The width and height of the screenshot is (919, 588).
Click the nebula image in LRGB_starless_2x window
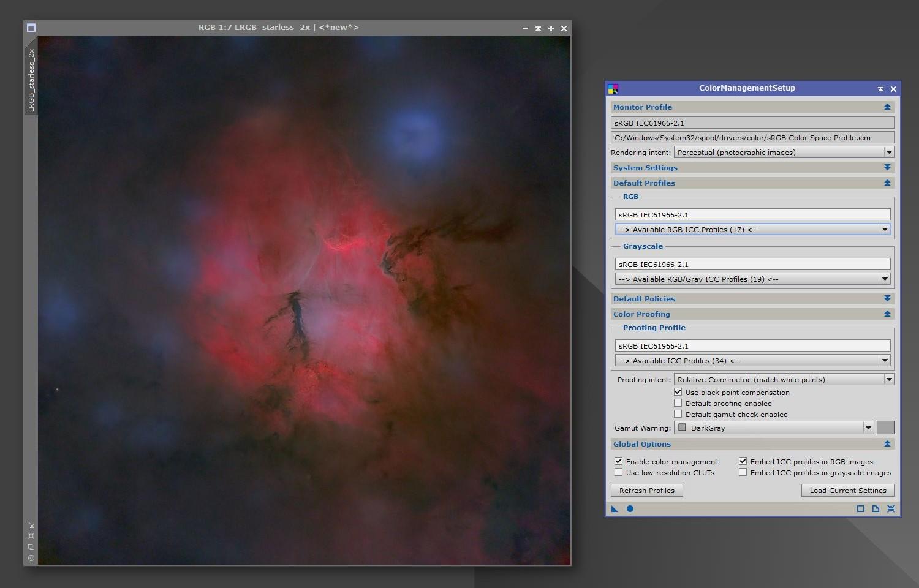click(x=304, y=300)
